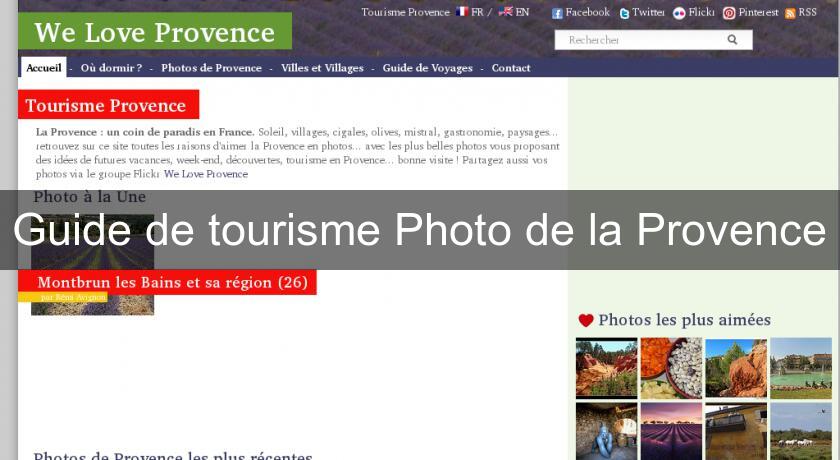Open the Facebook icon link
Screen dimensions: 840x460
[557, 13]
